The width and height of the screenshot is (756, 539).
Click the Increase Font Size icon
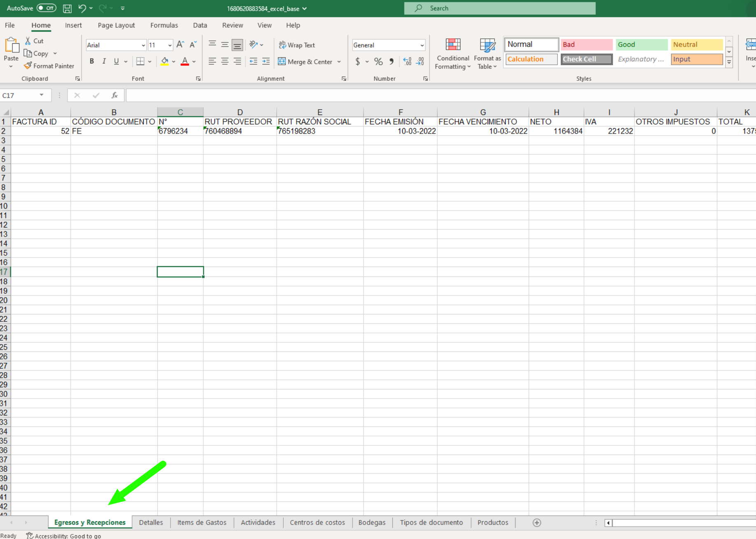click(180, 45)
